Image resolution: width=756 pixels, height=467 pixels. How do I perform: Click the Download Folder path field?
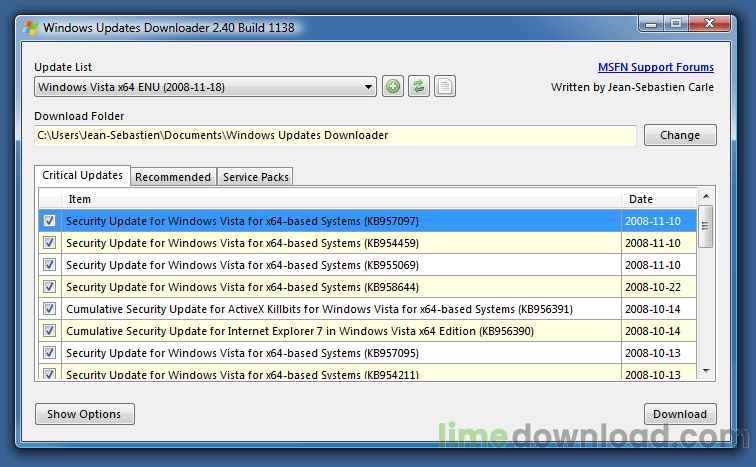click(335, 135)
